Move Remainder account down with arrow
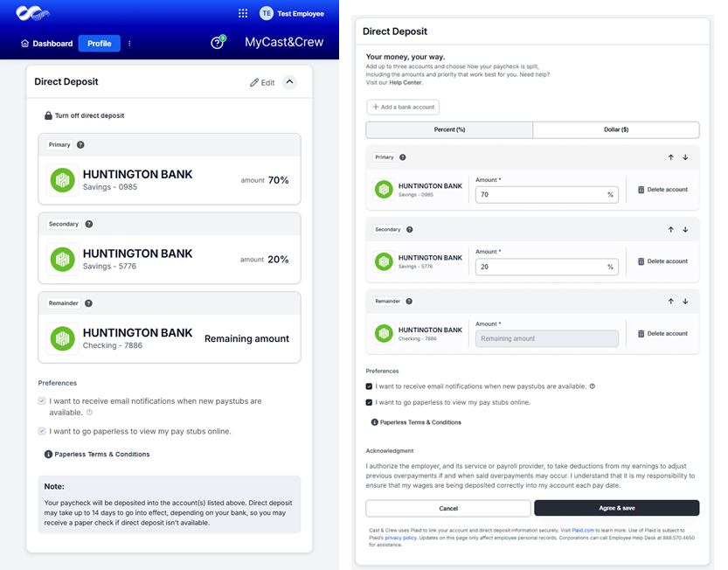 pos(685,302)
